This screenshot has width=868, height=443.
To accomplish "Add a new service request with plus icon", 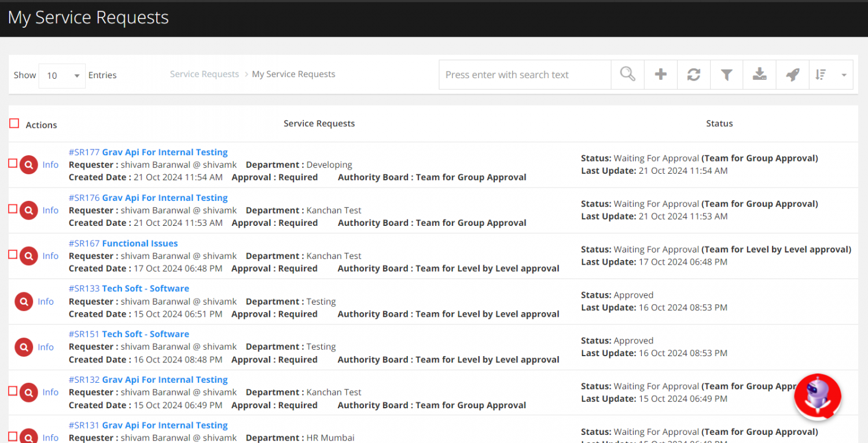I will tap(661, 75).
